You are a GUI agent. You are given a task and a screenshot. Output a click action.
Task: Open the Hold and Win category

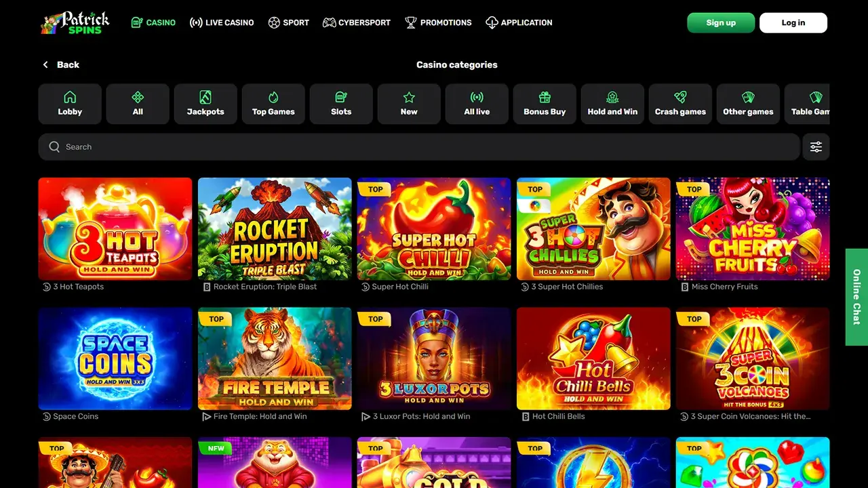click(x=612, y=104)
